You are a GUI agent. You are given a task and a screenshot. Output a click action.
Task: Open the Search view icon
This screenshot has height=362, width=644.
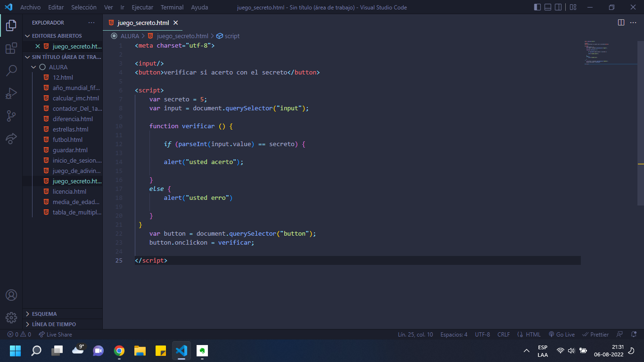[x=11, y=71]
